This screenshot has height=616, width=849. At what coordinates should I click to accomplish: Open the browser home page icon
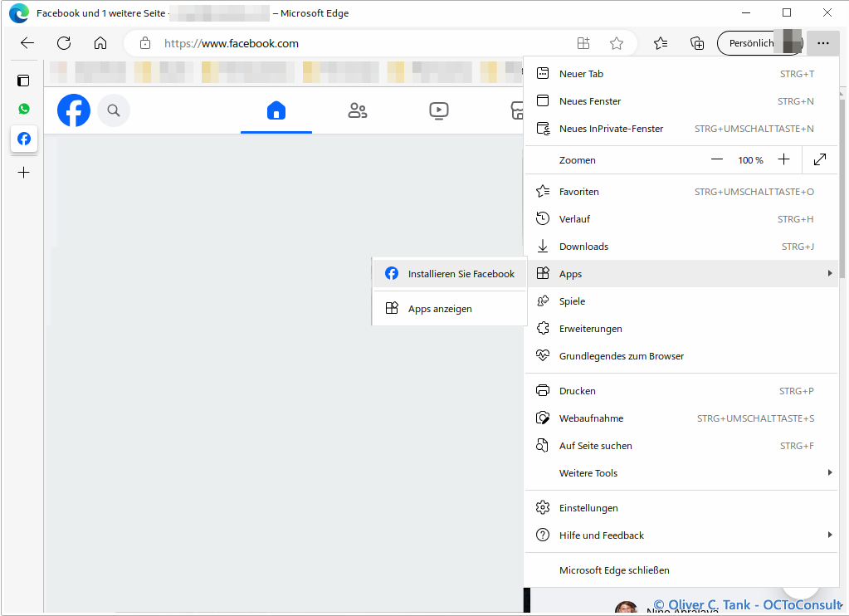100,43
